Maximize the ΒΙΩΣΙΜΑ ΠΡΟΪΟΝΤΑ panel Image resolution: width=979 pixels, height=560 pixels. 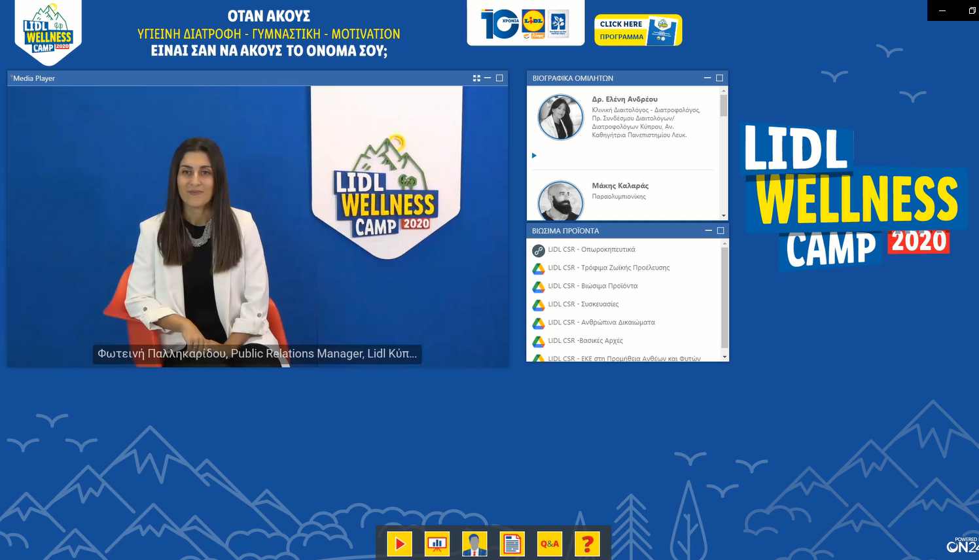[x=721, y=230]
